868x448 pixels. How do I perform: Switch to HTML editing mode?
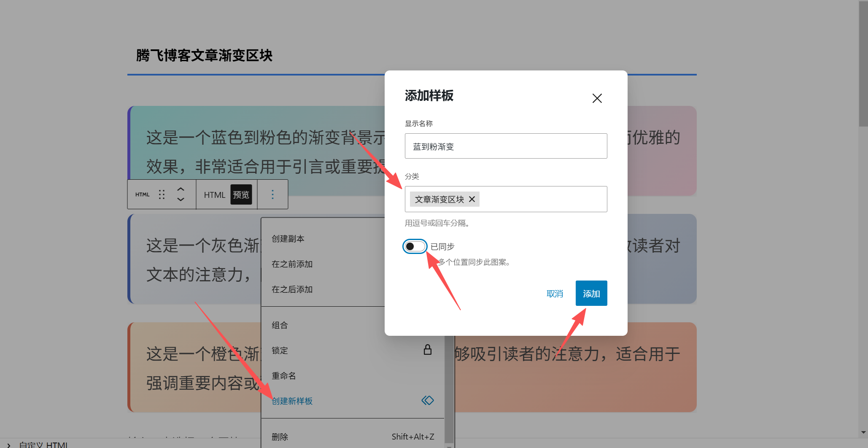click(214, 194)
